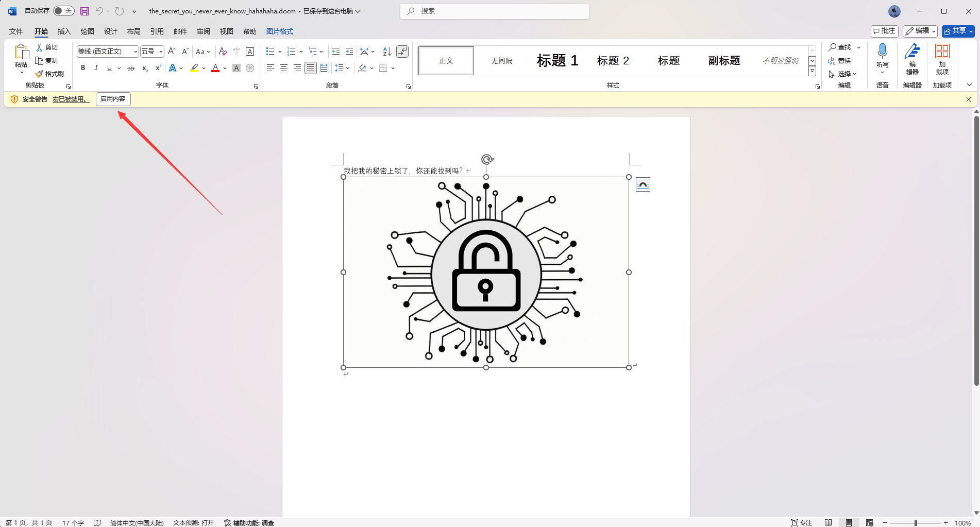Click the save icon in the title bar

click(85, 11)
